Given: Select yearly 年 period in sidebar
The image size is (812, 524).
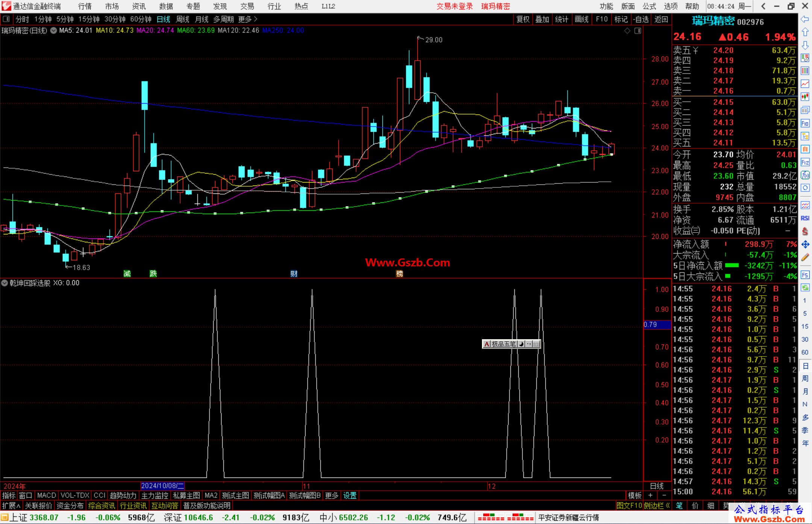Looking at the screenshot, I should 805,443.
